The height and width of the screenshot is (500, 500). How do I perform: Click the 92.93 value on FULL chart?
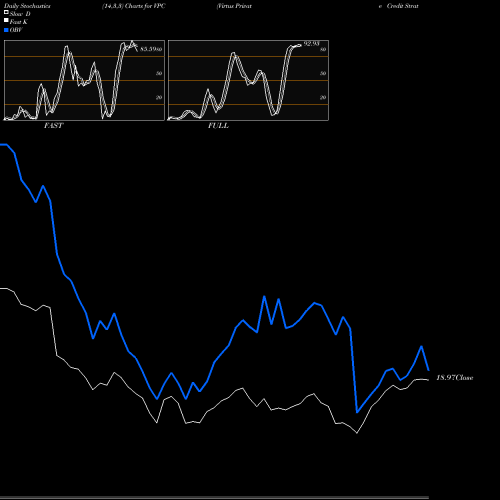311,44
